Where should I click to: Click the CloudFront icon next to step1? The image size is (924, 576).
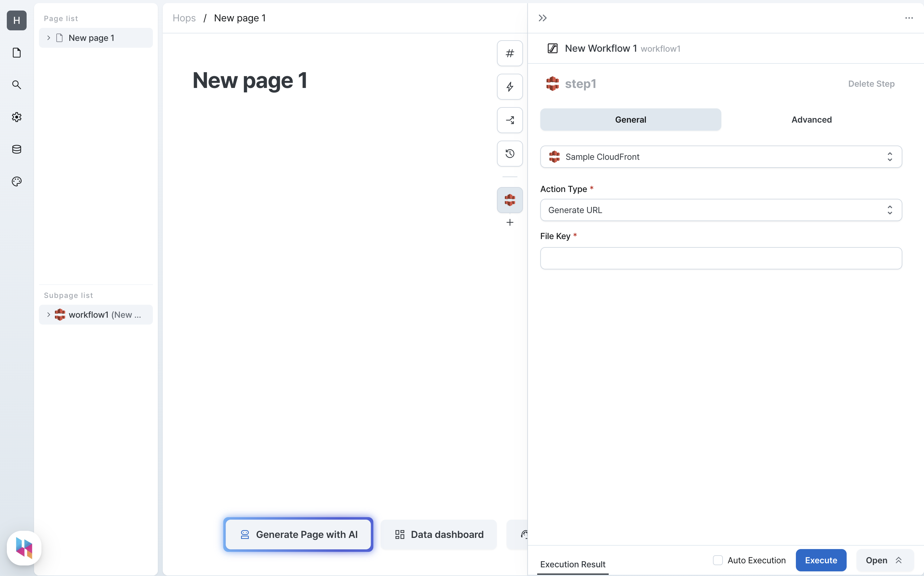tap(552, 83)
